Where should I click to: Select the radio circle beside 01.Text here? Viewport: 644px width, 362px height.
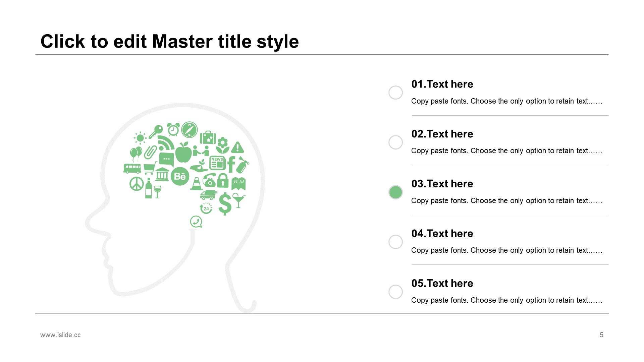click(x=395, y=93)
